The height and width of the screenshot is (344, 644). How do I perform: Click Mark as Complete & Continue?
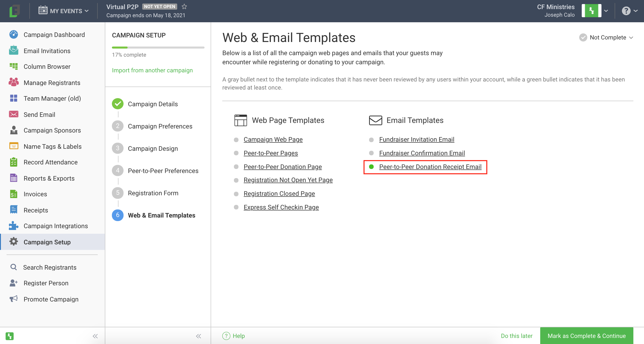click(x=587, y=336)
